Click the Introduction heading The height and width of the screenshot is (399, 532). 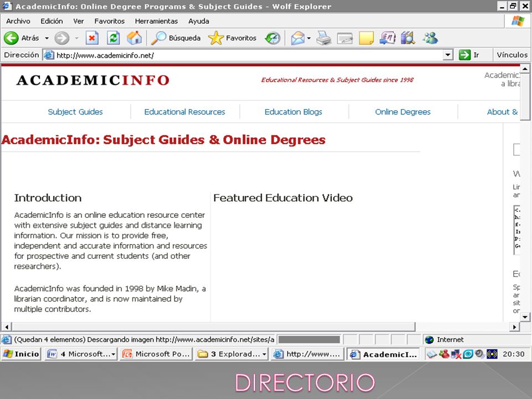(48, 198)
